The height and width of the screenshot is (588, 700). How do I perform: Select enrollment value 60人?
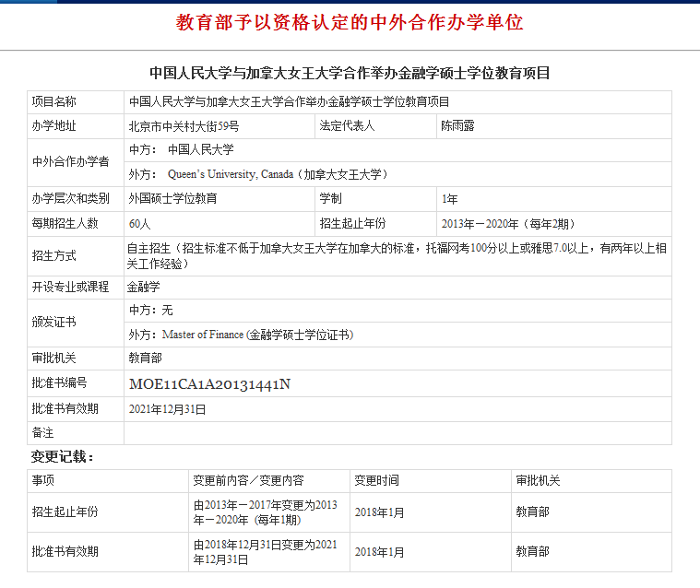[x=140, y=224]
